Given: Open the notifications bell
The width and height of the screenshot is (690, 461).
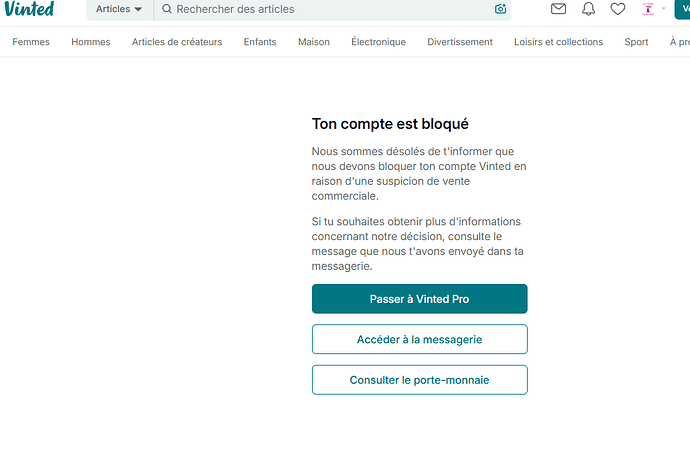Looking at the screenshot, I should pos(588,9).
